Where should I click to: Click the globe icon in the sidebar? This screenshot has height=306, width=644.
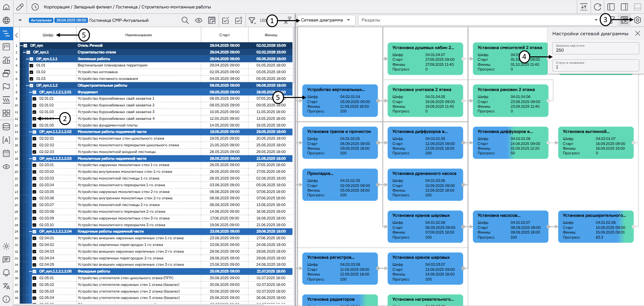tap(6, 20)
